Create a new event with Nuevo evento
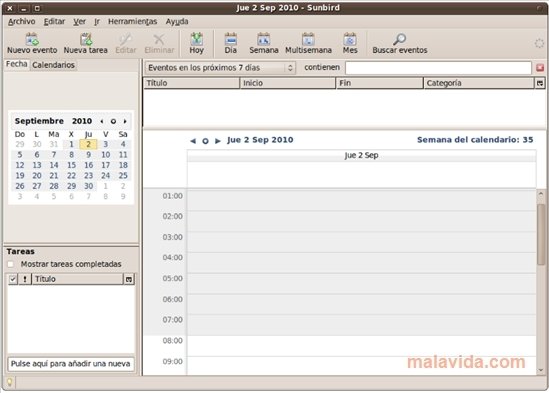Image resolution: width=549 pixels, height=393 pixels. click(32, 43)
